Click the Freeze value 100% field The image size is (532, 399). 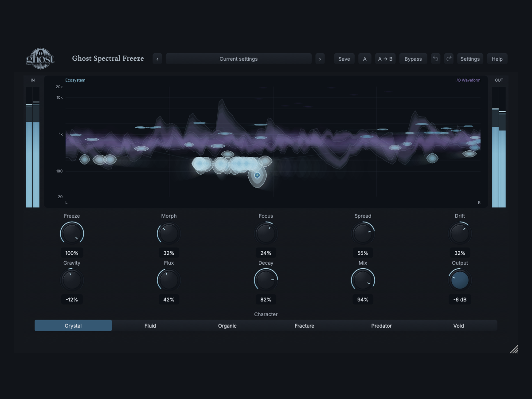point(72,253)
